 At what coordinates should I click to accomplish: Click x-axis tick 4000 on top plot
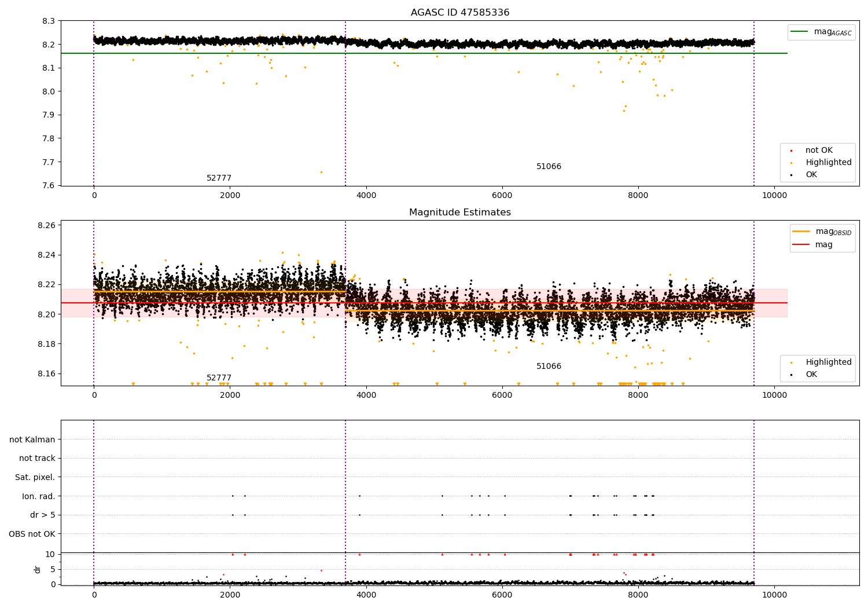366,195
